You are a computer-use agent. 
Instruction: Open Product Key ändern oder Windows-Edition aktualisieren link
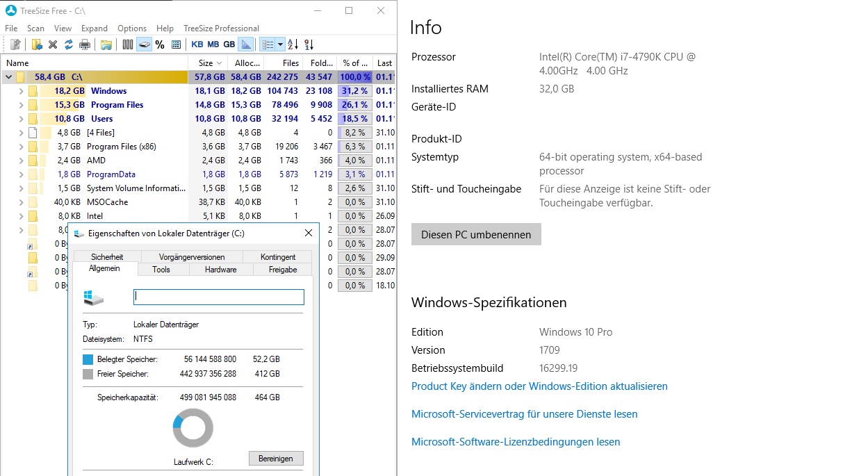pos(539,386)
